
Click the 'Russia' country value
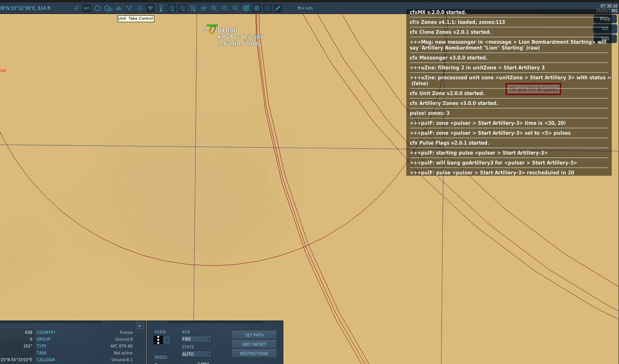click(126, 333)
